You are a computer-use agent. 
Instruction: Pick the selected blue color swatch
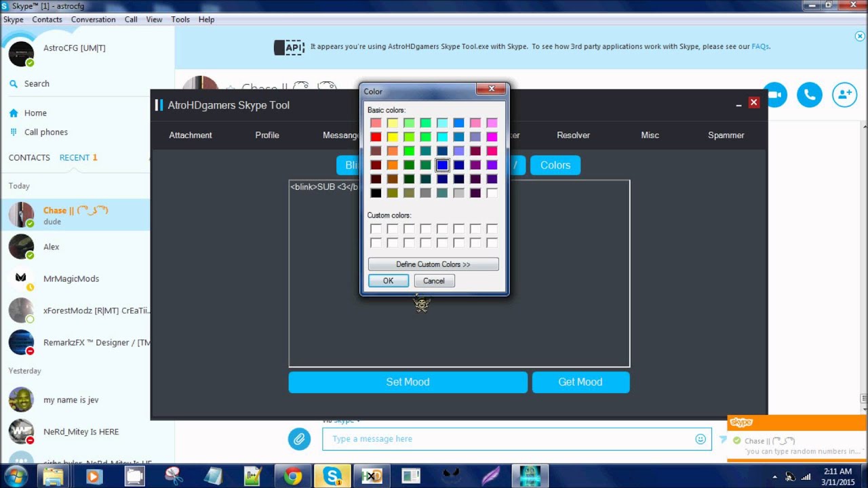[442, 165]
